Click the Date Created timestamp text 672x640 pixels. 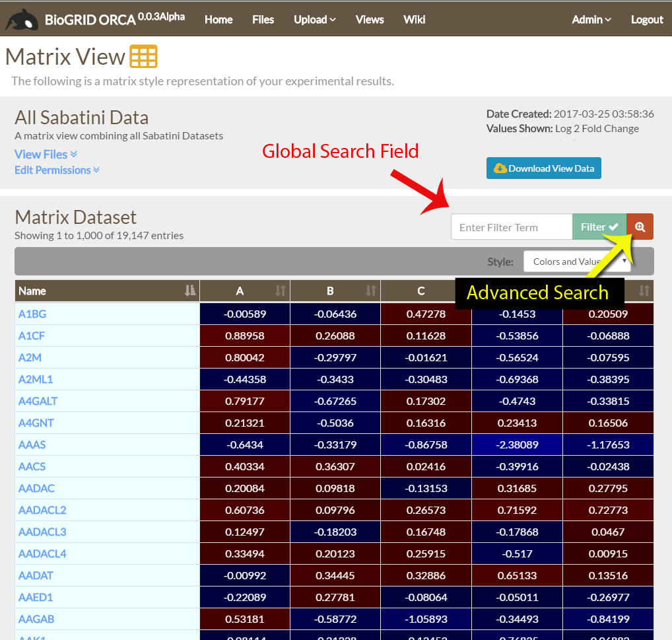[x=604, y=114]
